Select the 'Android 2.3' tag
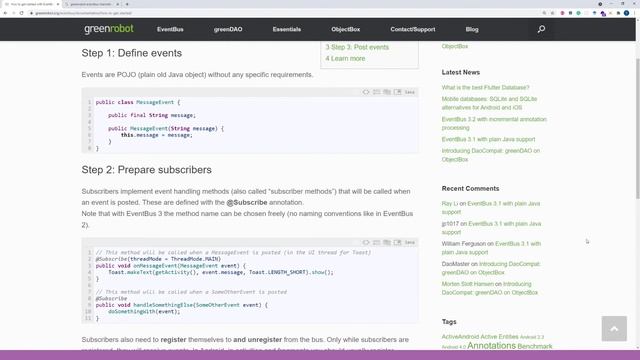 pyautogui.click(x=532, y=337)
